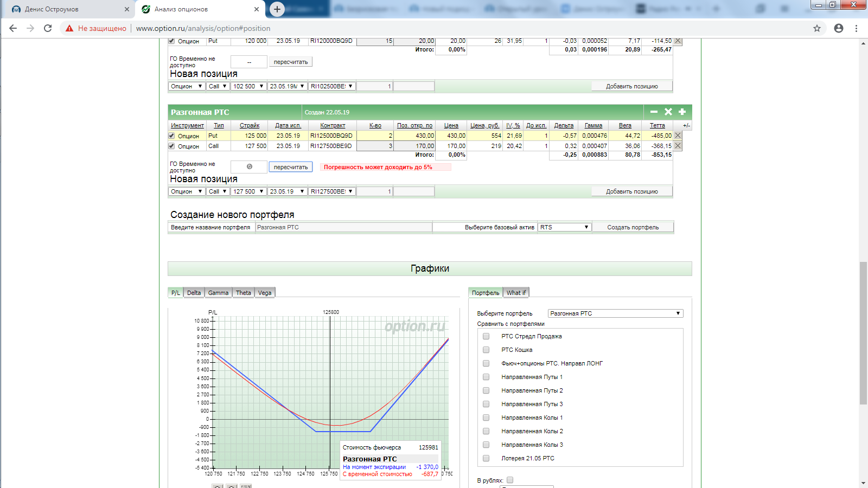Open the What if tab
868x488 pixels.
coord(516,293)
